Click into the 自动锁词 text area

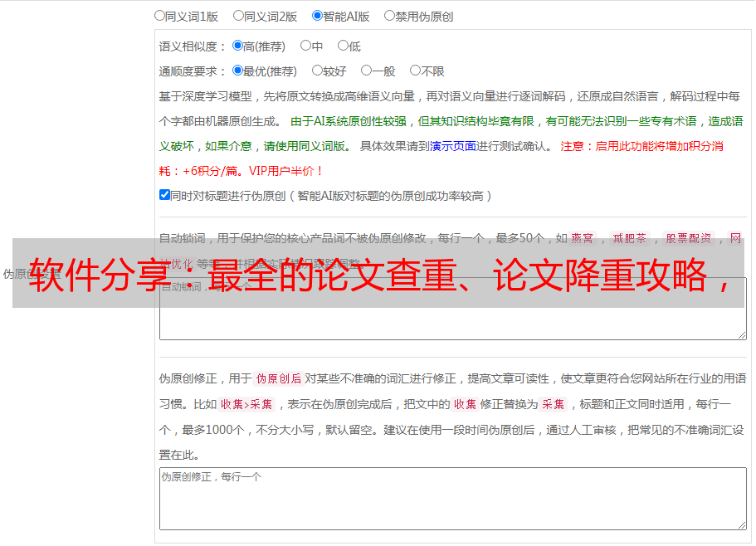tap(453, 324)
